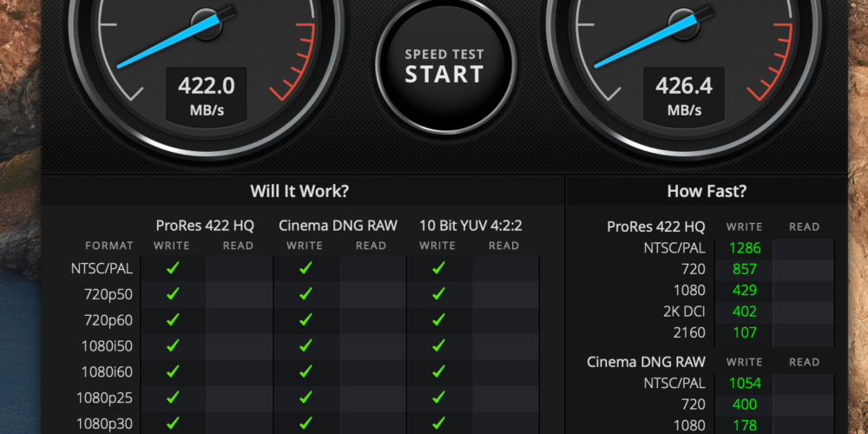Click the 400 write value
The width and height of the screenshot is (868, 434).
point(745,404)
